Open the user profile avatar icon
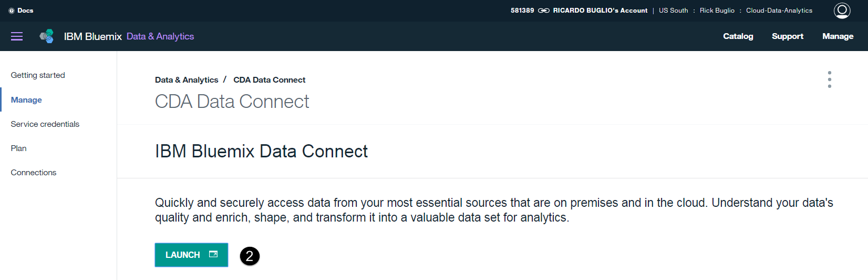Image resolution: width=868 pixels, height=280 pixels. point(842,11)
